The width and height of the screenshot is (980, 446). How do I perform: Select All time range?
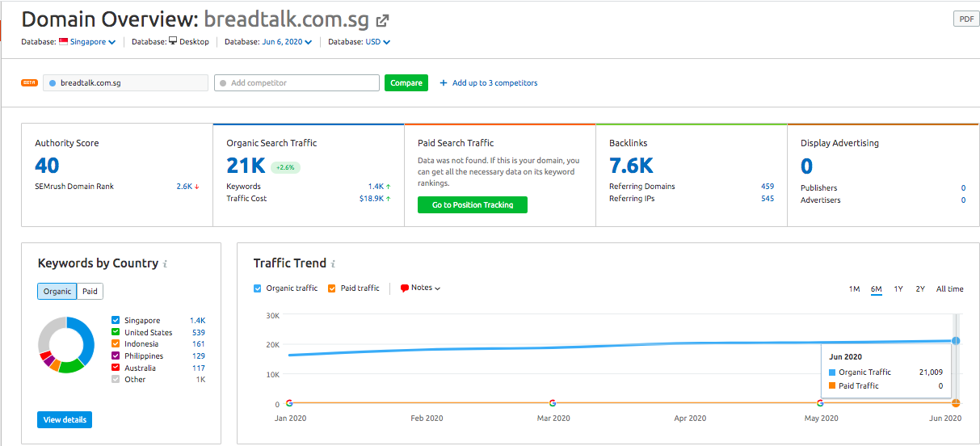click(x=950, y=289)
